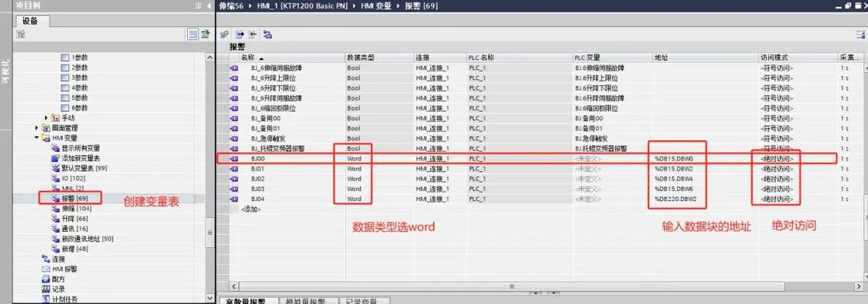Click the tag icon of row BJ04
Screen dimensions: 868x304
[234, 199]
